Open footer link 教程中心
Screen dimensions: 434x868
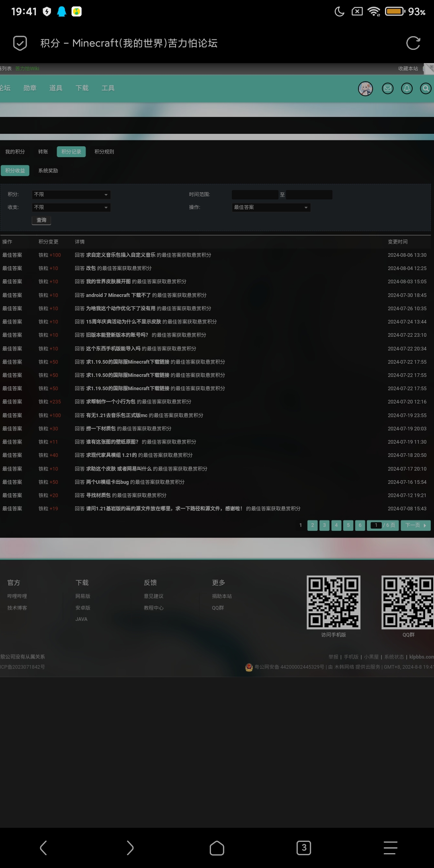tap(154, 608)
